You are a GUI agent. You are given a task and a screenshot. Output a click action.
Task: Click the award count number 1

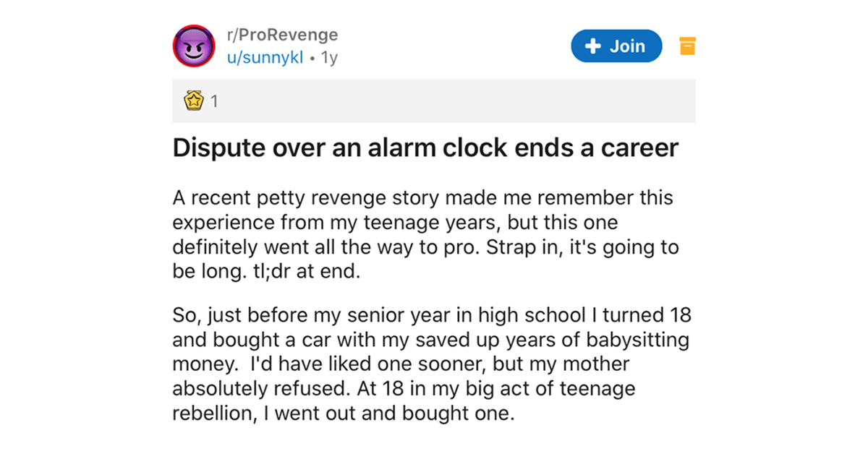coord(214,101)
